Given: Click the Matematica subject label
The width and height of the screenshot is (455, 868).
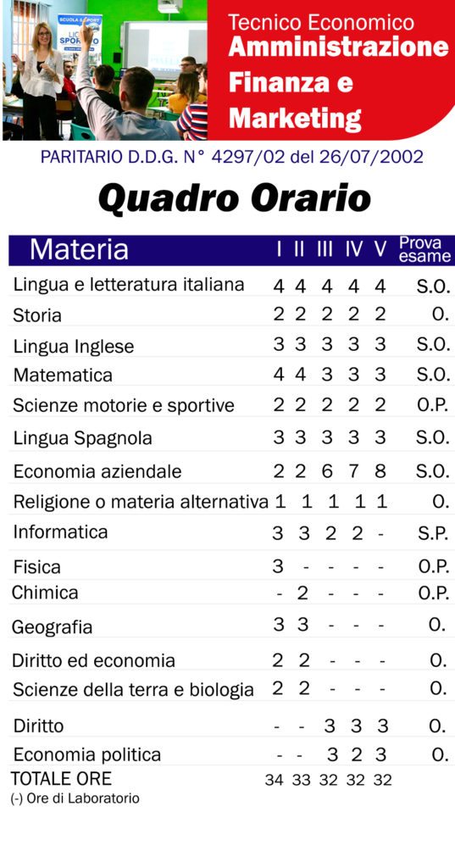Looking at the screenshot, I should 63,375.
